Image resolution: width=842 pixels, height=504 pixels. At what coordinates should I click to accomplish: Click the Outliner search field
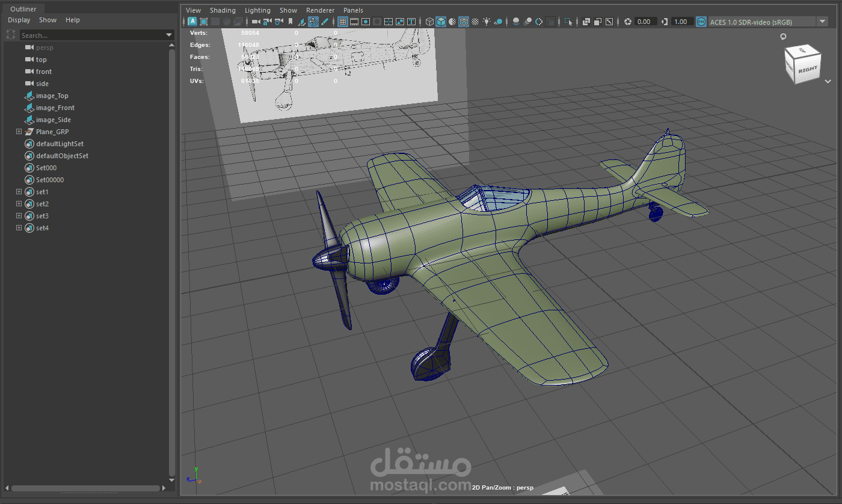[92, 35]
